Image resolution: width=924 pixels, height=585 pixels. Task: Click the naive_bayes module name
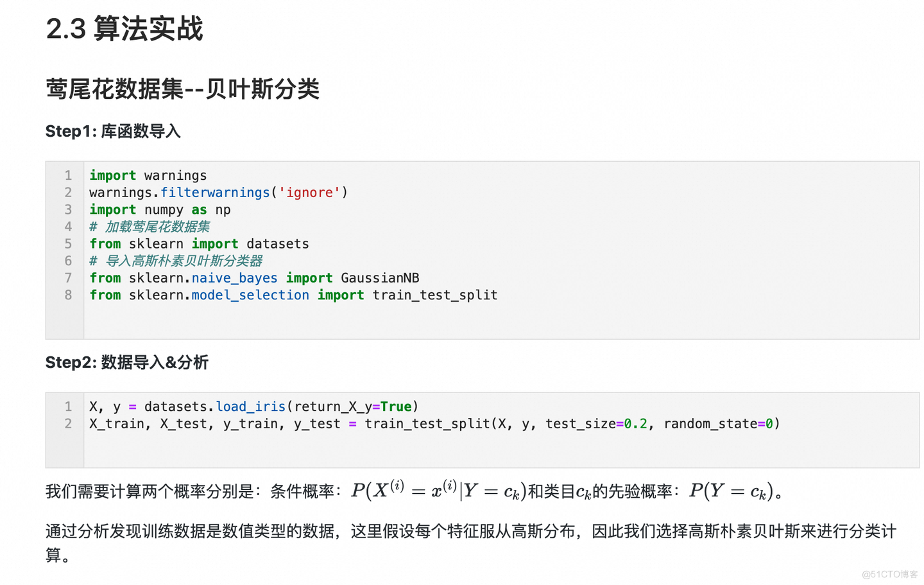point(234,278)
